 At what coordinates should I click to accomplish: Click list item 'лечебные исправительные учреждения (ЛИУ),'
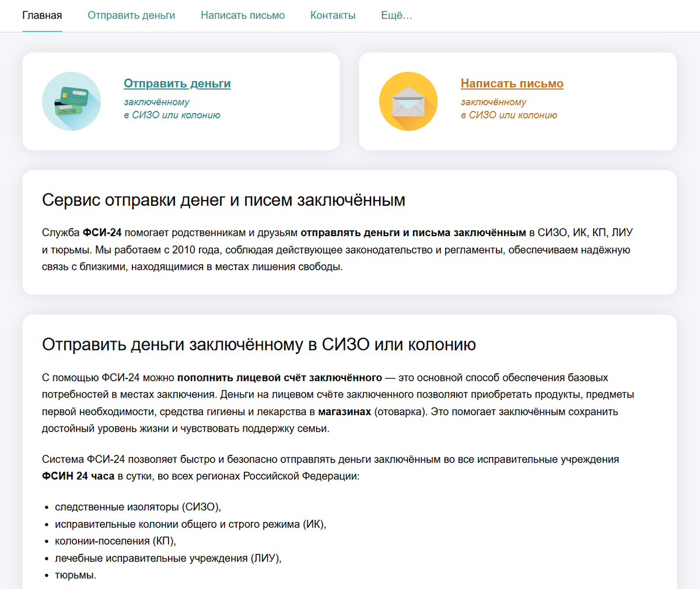168,558
